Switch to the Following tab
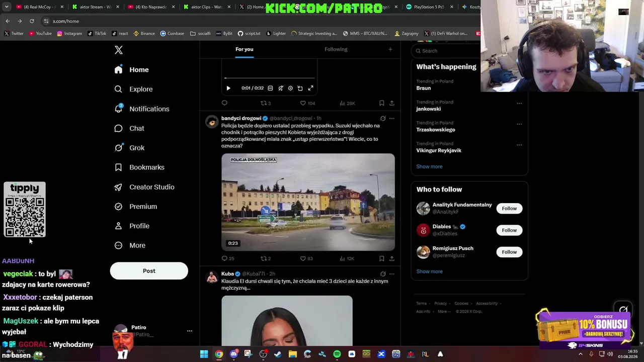The width and height of the screenshot is (644, 362). (336, 49)
